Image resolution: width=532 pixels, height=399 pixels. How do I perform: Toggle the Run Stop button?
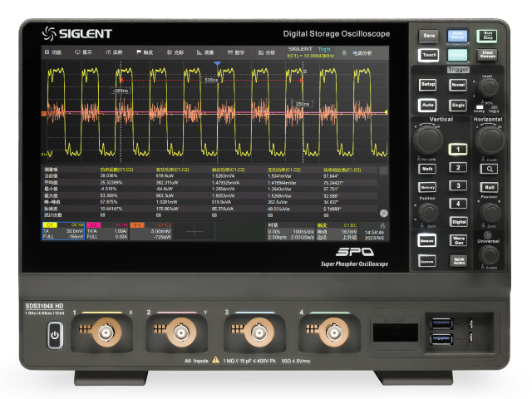pyautogui.click(x=488, y=35)
